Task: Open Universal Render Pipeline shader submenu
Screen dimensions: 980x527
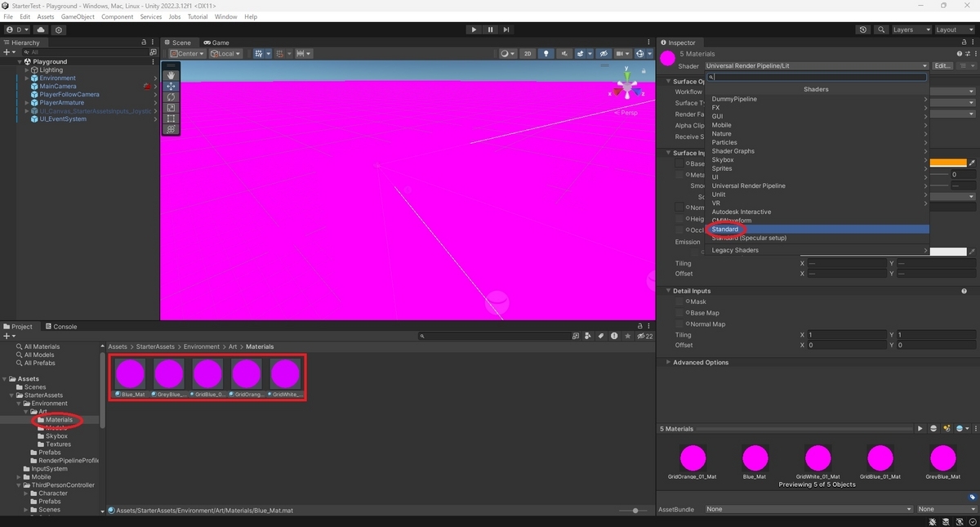Action: click(x=817, y=185)
